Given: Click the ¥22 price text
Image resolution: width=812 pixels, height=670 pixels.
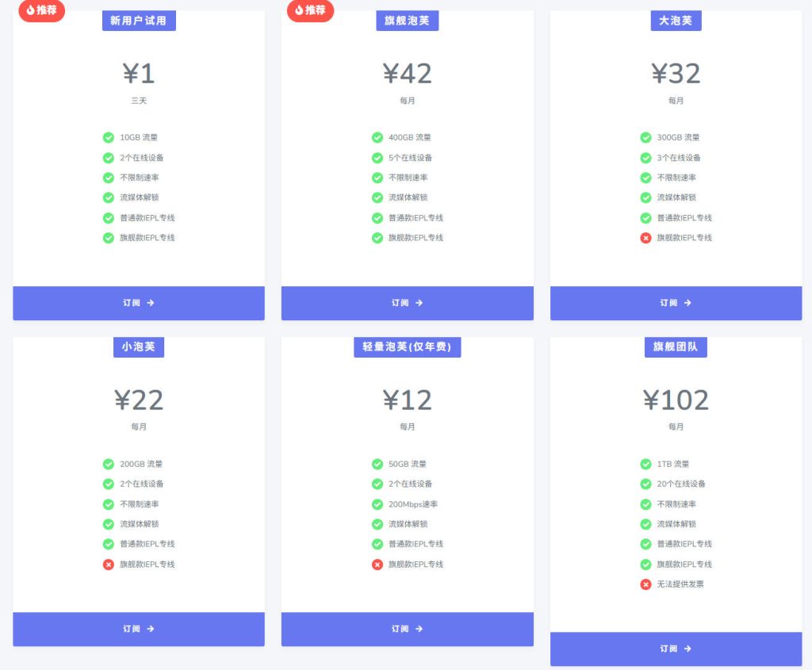Looking at the screenshot, I should [x=139, y=400].
